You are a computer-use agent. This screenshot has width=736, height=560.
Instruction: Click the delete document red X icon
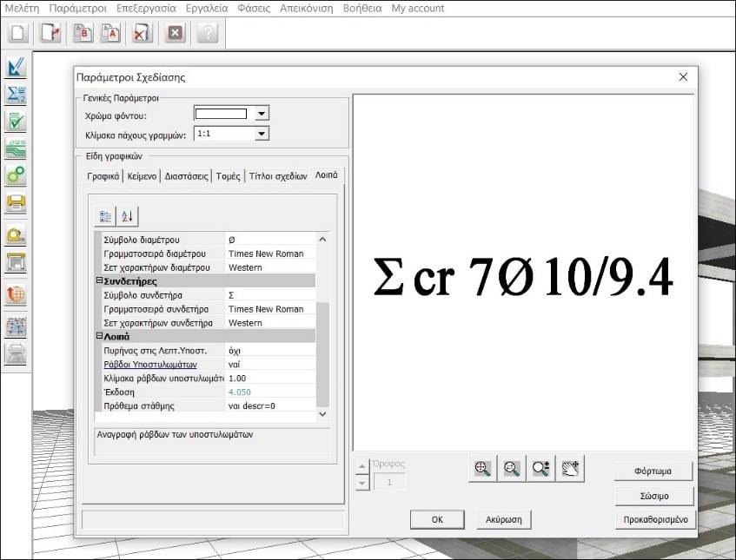point(142,33)
